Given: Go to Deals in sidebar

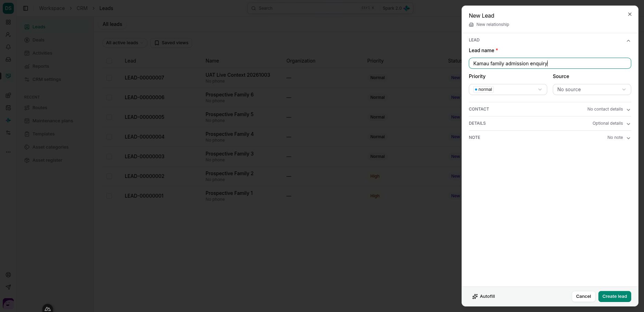Looking at the screenshot, I should pyautogui.click(x=38, y=40).
